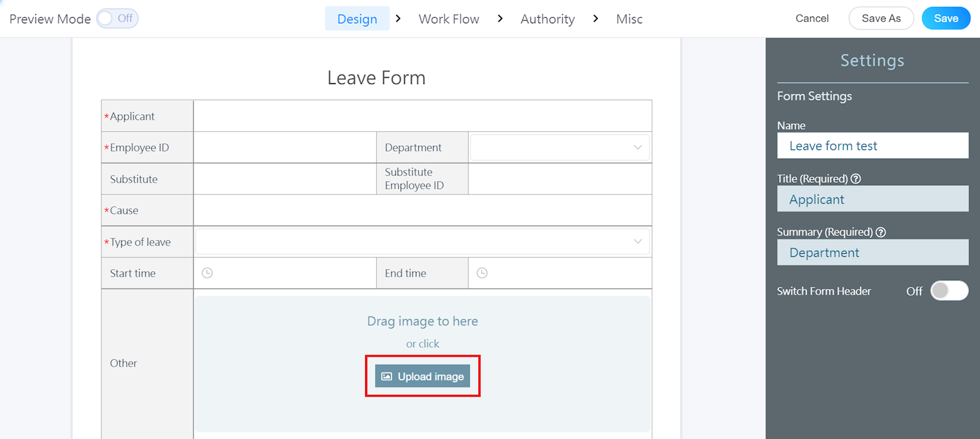Viewport: 980px width, 439px height.
Task: Click the Save As button
Action: tap(881, 18)
